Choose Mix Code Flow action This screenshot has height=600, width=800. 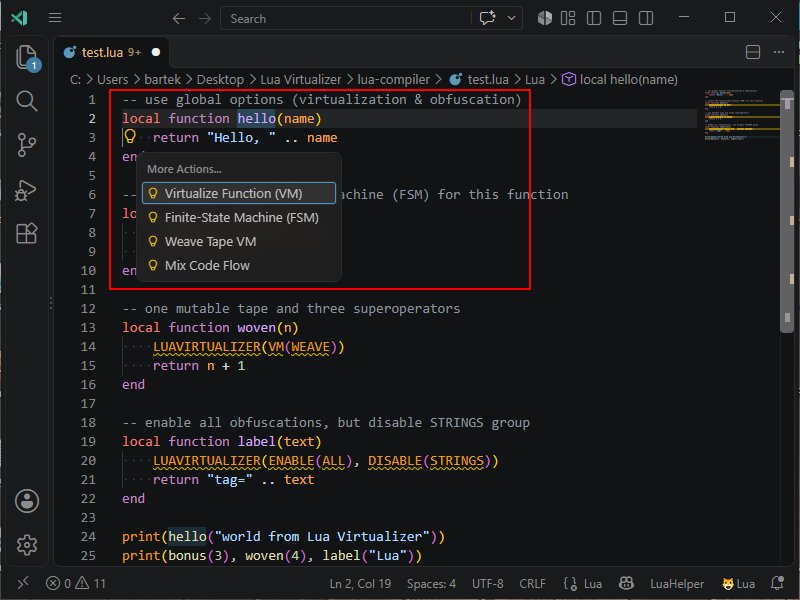pyautogui.click(x=239, y=265)
